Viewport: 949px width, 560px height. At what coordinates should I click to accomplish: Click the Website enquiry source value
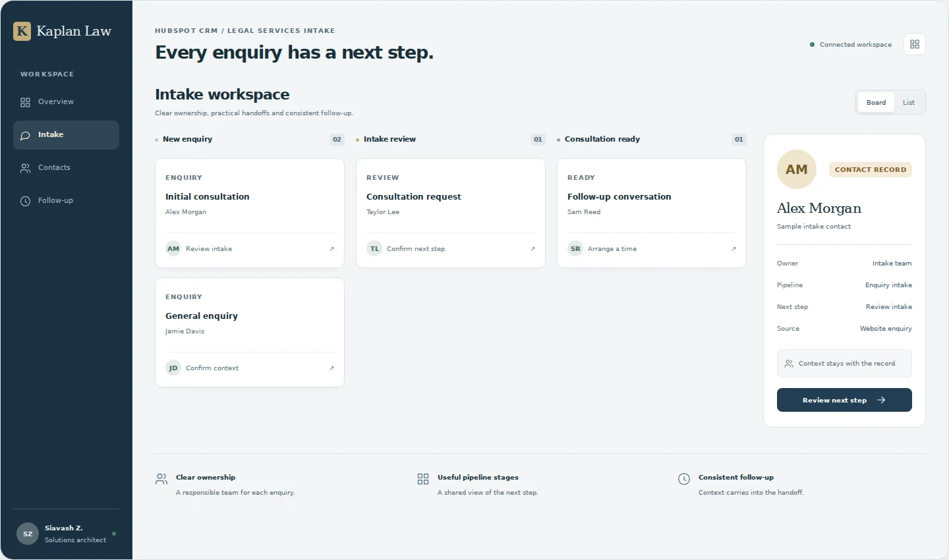[886, 329]
